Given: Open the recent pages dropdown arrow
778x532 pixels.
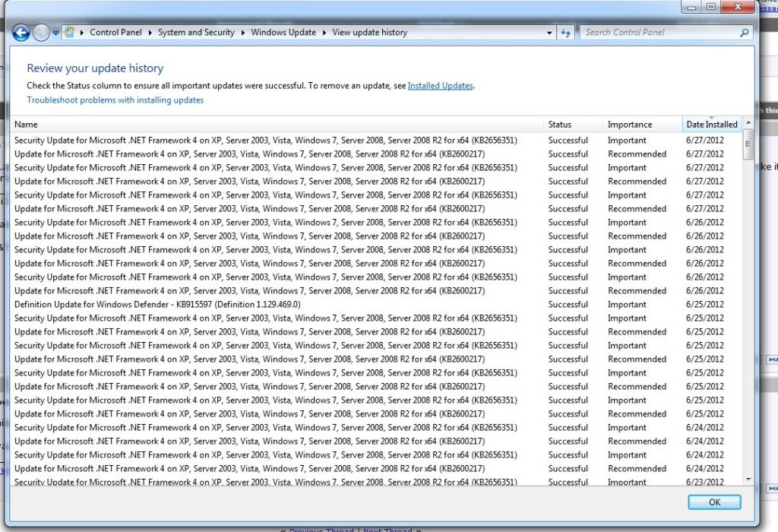Looking at the screenshot, I should [x=55, y=33].
